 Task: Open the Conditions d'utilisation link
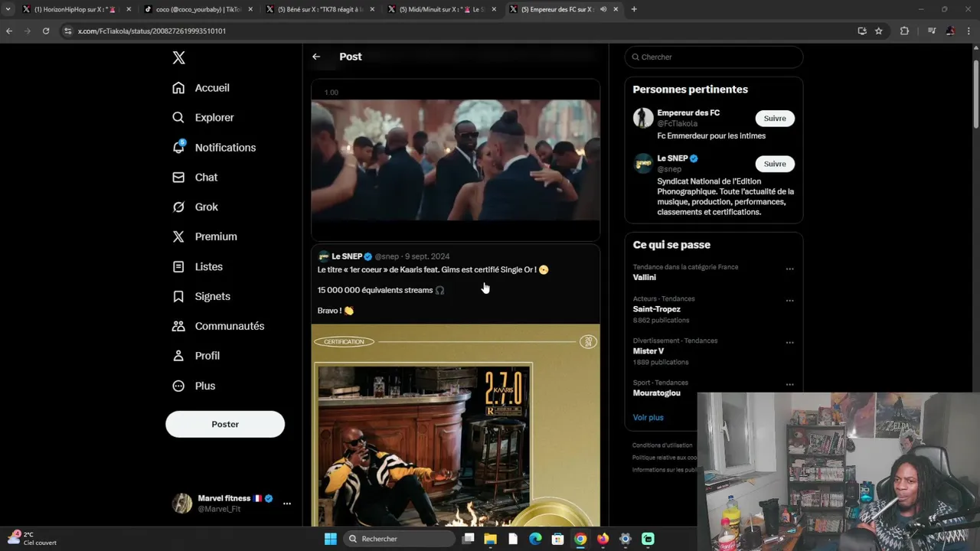(x=662, y=445)
